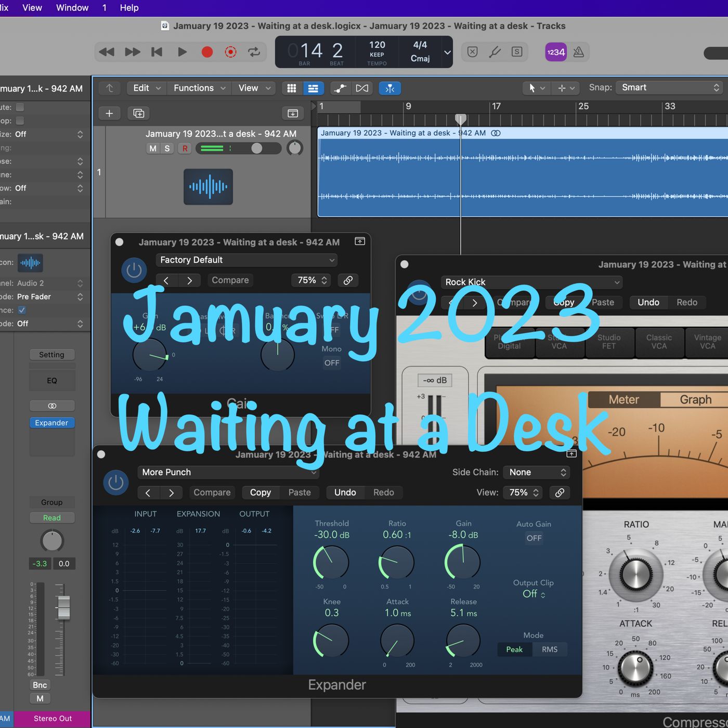Click Undo in the Rock Kick plugin window

(648, 302)
